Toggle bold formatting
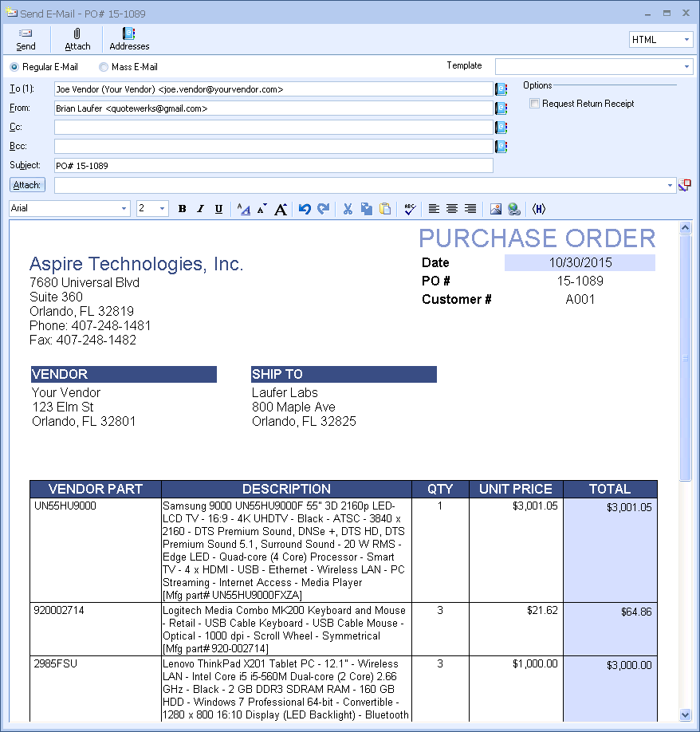The width and height of the screenshot is (700, 732). click(x=182, y=209)
